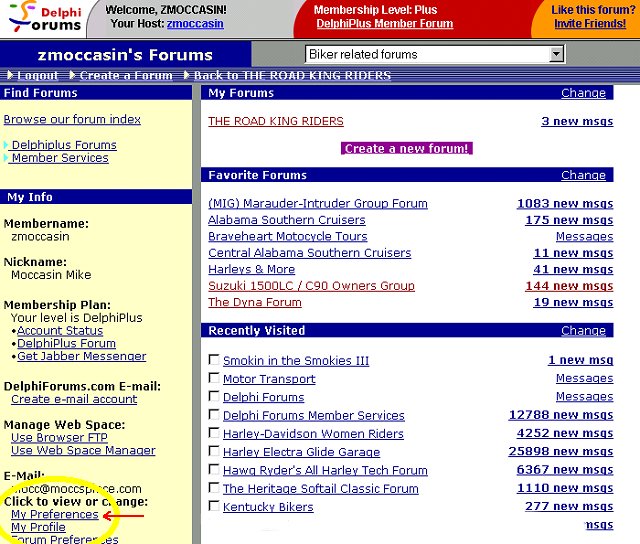This screenshot has width=640, height=544.
Task: Open the My Preferences link
Action: tap(55, 514)
